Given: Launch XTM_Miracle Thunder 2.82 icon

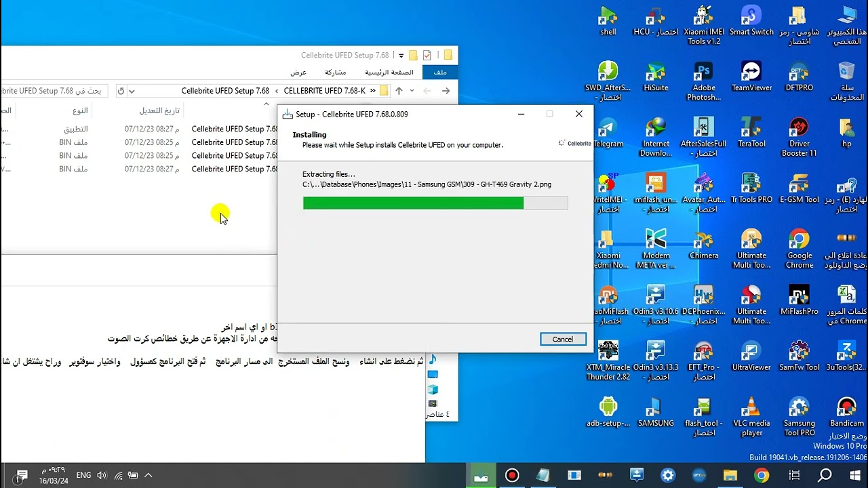Looking at the screenshot, I should pyautogui.click(x=608, y=362).
